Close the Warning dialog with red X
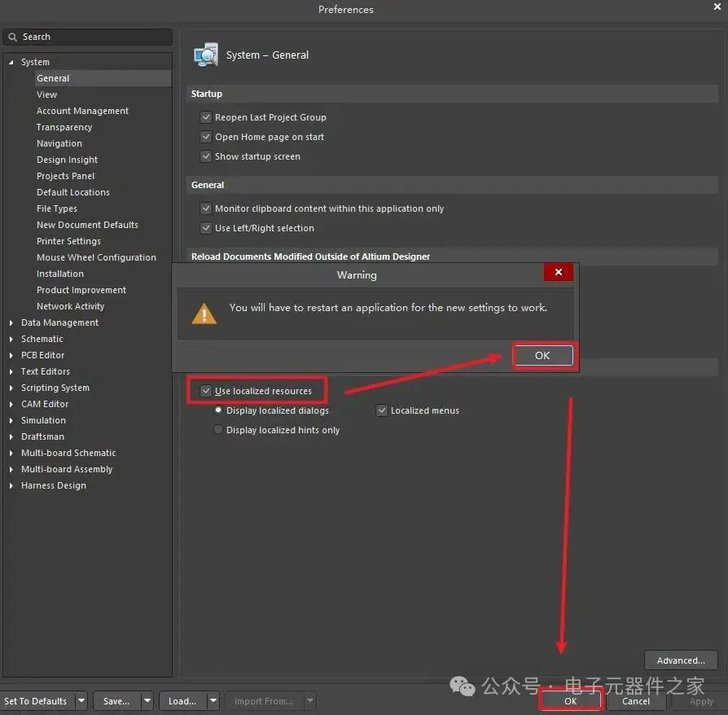728x715 pixels. [559, 272]
